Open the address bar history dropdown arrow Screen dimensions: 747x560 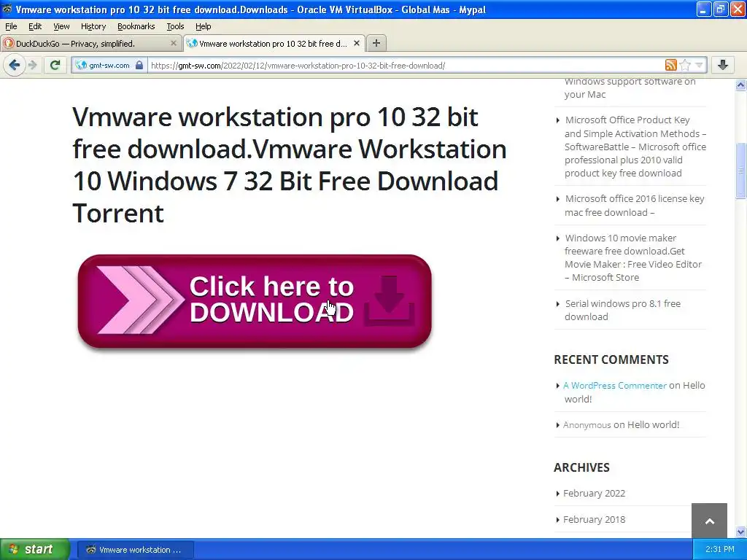[699, 65]
